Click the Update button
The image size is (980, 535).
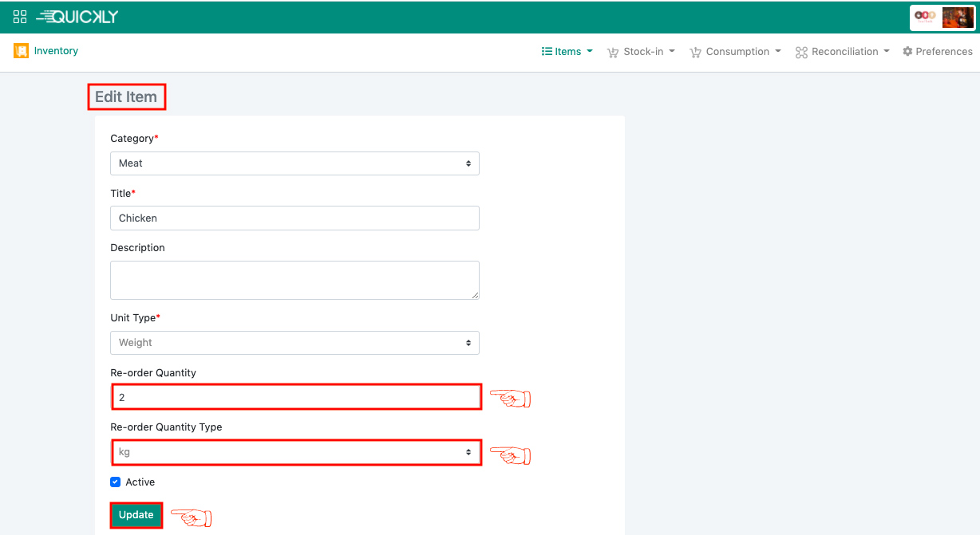pyautogui.click(x=136, y=515)
